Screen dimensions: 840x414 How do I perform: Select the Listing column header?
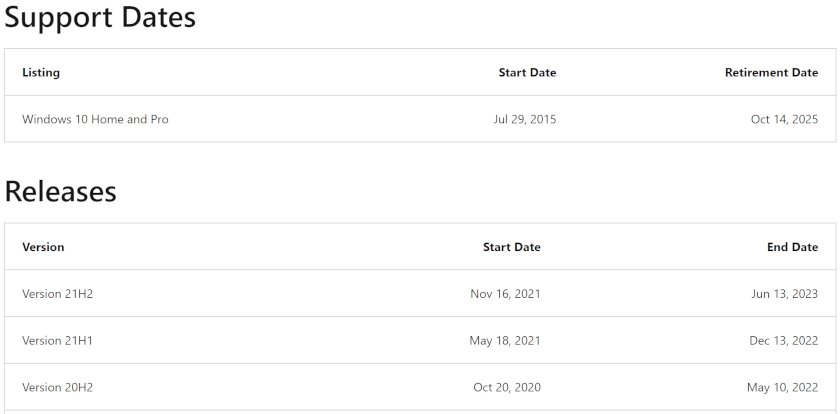pos(41,72)
